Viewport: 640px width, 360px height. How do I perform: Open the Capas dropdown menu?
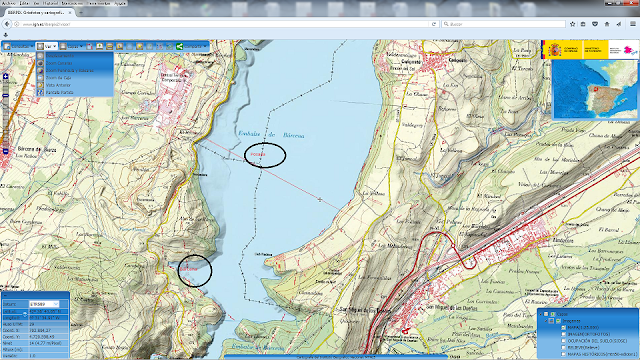click(72, 47)
